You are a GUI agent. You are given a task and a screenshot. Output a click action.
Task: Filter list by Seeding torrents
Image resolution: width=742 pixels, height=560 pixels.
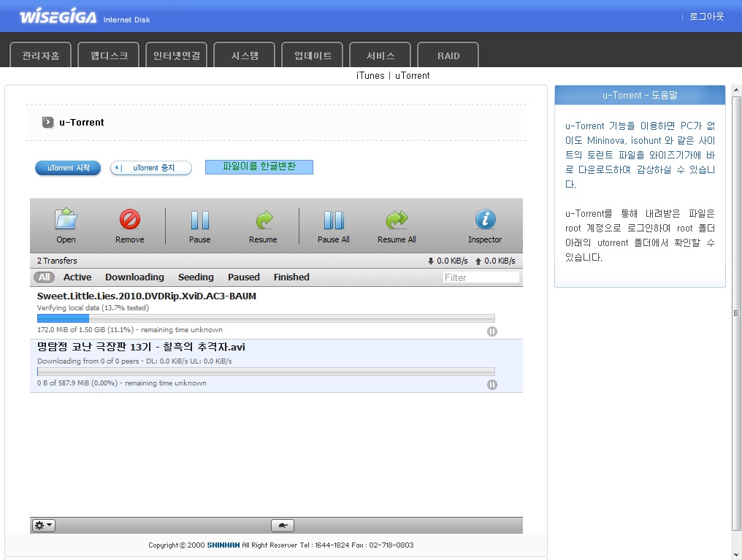[x=196, y=277]
